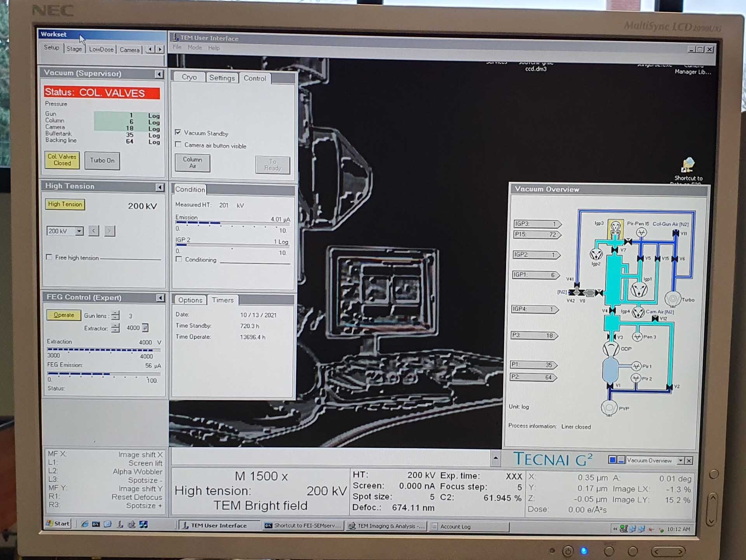746x560 pixels.
Task: Open Internet Explorer from quick launch
Action: [x=84, y=524]
